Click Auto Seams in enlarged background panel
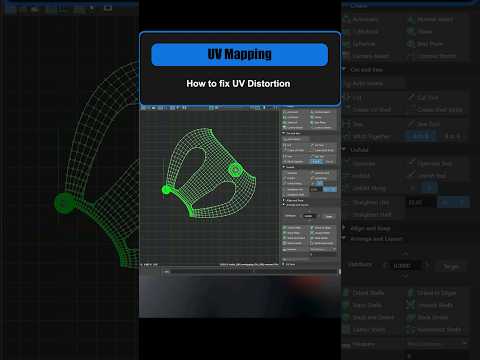Viewport: 480px width, 360px height. [x=368, y=84]
